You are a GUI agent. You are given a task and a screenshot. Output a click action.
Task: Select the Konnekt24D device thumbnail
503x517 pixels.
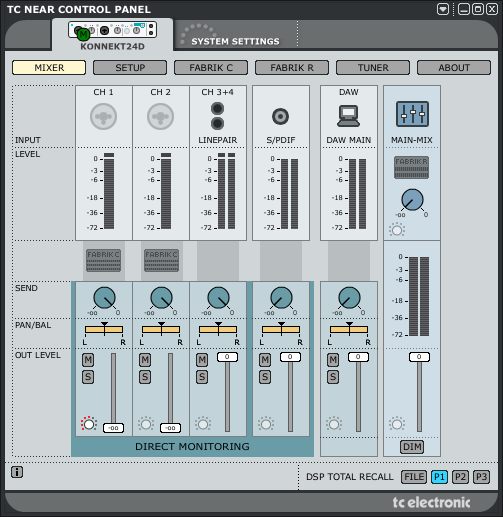tap(113, 30)
